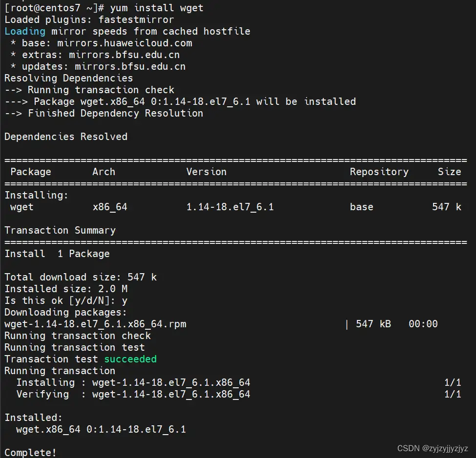Click the 'Package' column header
The height and width of the screenshot is (458, 476).
(x=31, y=172)
